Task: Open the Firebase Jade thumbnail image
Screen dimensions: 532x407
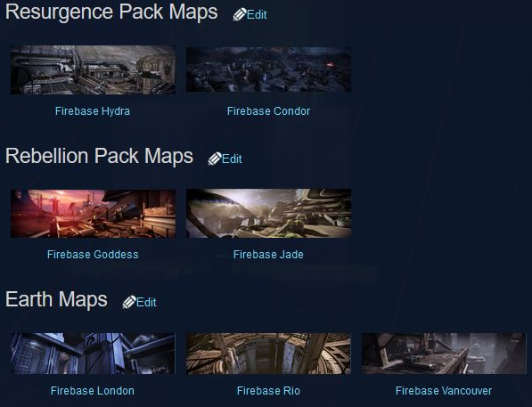Action: tap(269, 214)
